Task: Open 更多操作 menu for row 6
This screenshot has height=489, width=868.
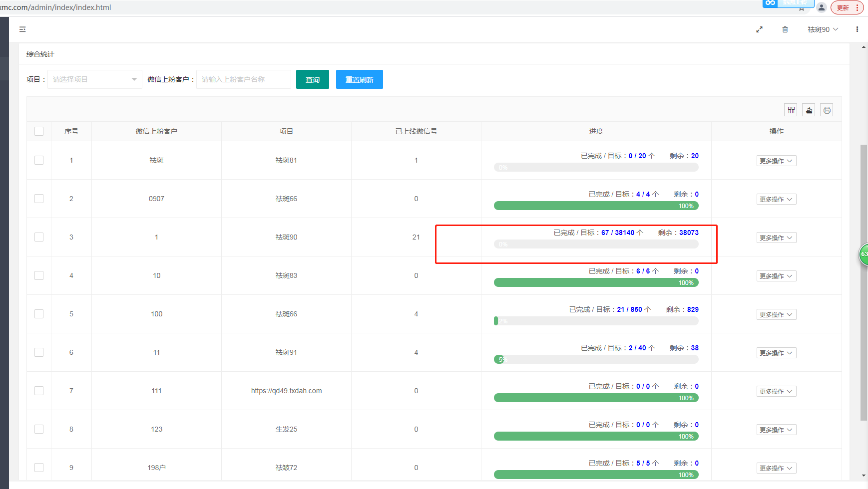Action: click(x=776, y=353)
